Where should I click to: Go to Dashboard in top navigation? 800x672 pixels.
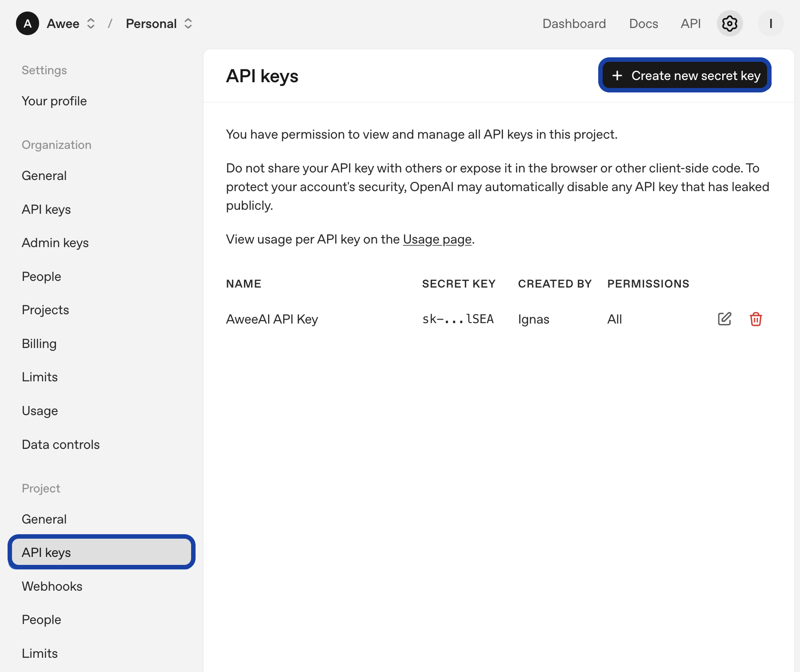coord(574,24)
